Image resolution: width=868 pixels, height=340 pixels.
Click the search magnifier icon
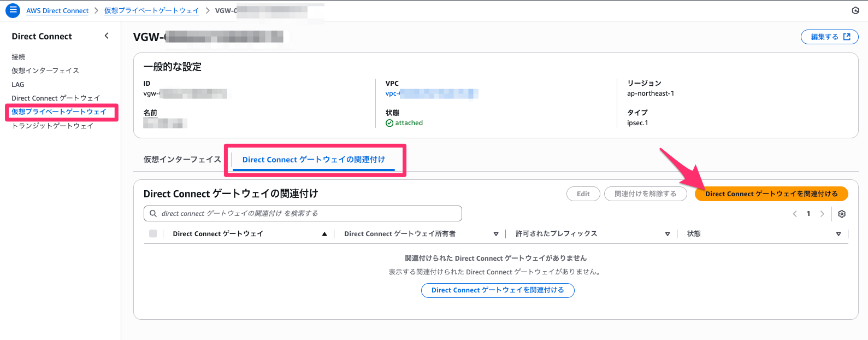pos(153,213)
